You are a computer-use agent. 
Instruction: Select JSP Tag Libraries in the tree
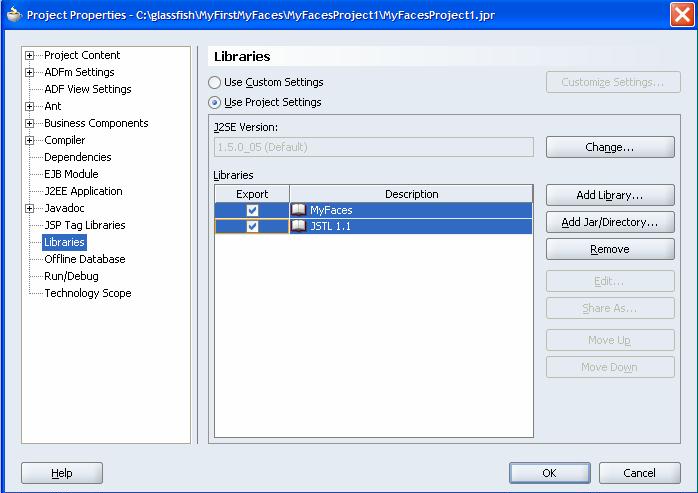click(85, 225)
